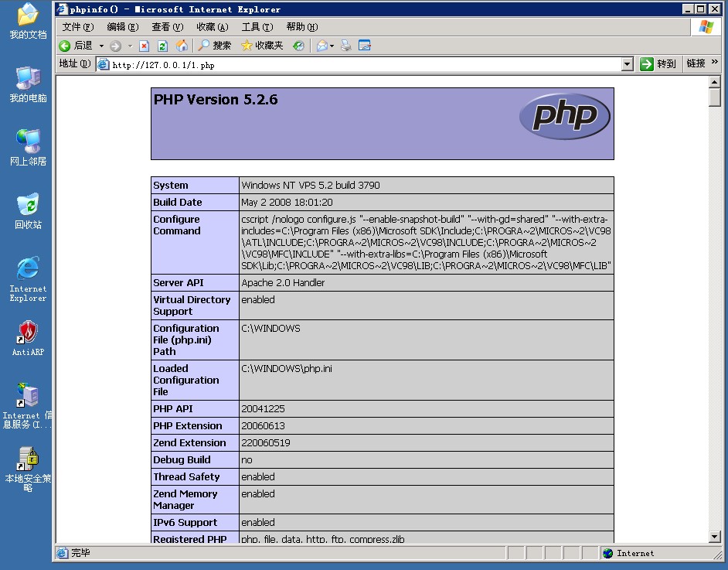The height and width of the screenshot is (570, 728).
Task: Open the Forward history dropdown arrow
Action: click(130, 46)
